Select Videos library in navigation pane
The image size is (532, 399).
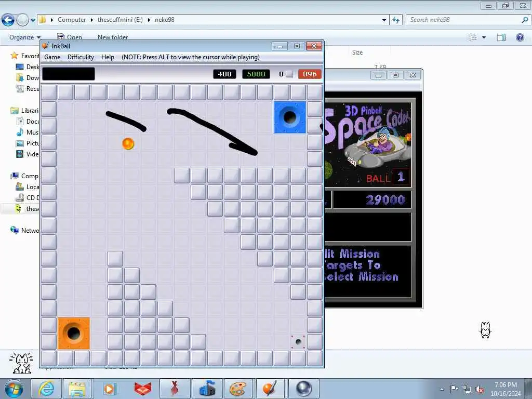pos(28,154)
